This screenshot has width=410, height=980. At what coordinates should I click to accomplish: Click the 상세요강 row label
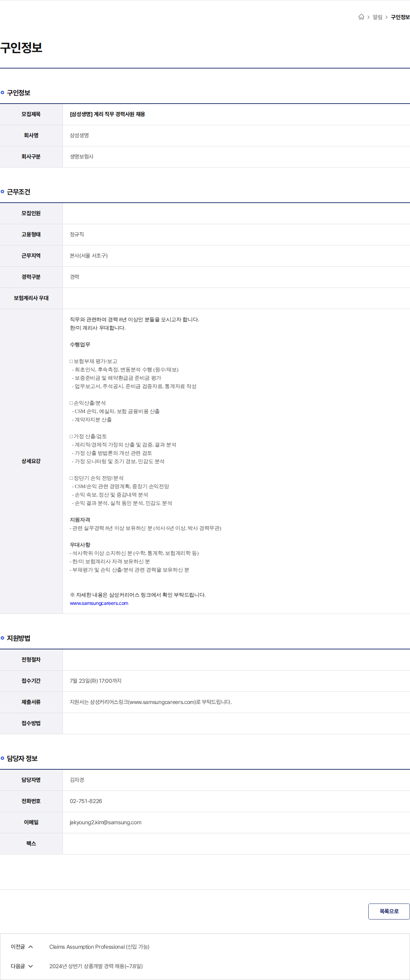coord(31,461)
